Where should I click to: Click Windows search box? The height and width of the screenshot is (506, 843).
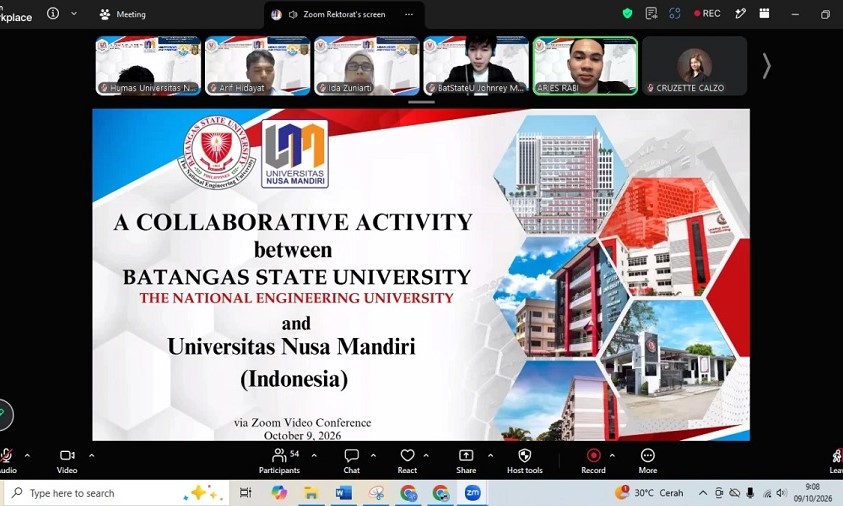click(x=117, y=493)
